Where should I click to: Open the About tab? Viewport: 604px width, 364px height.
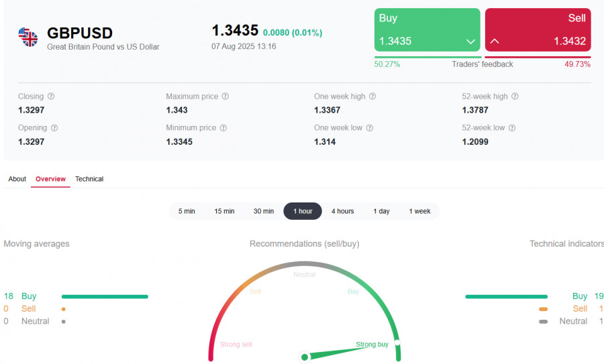17,179
